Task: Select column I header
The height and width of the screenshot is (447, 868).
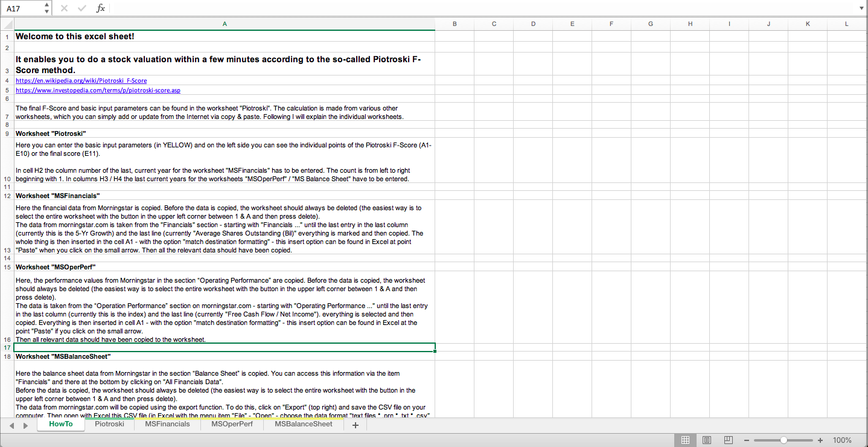Action: (x=729, y=24)
